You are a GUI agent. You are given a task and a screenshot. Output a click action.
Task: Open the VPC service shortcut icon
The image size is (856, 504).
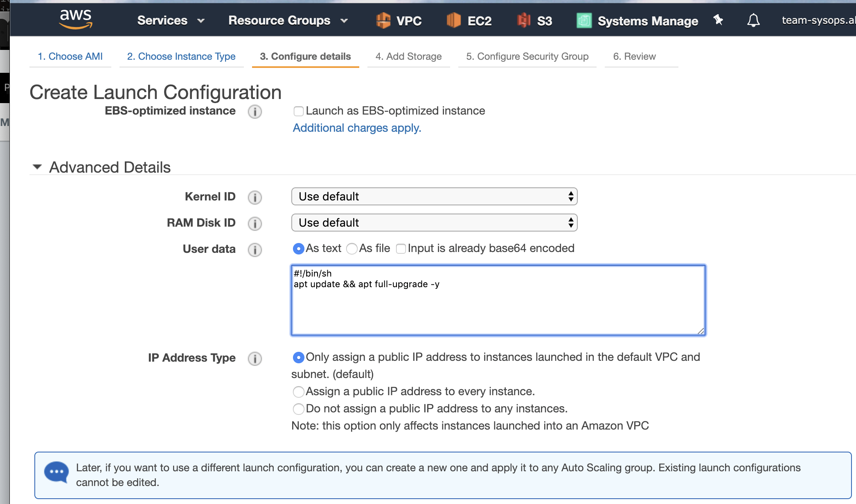click(383, 20)
